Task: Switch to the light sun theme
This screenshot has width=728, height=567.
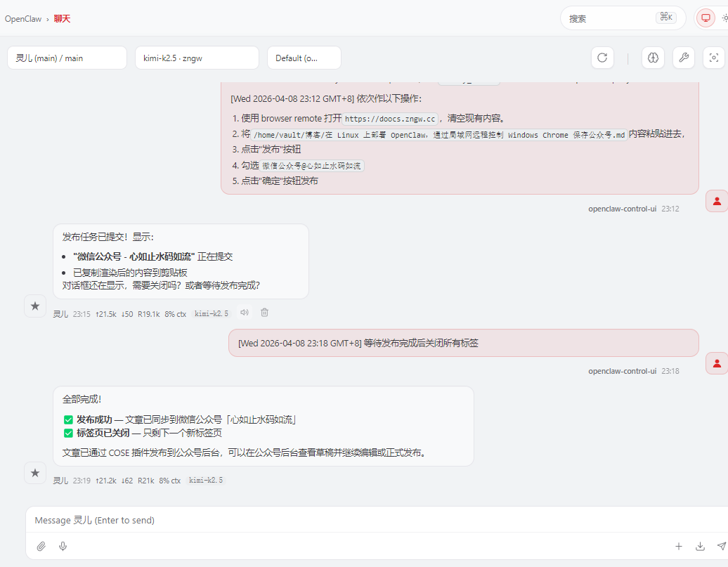Action: [724, 18]
